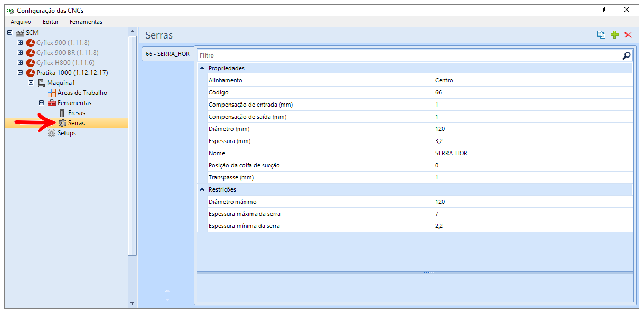Click the Cyflex H800 machine icon
644x313 pixels.
click(31, 63)
